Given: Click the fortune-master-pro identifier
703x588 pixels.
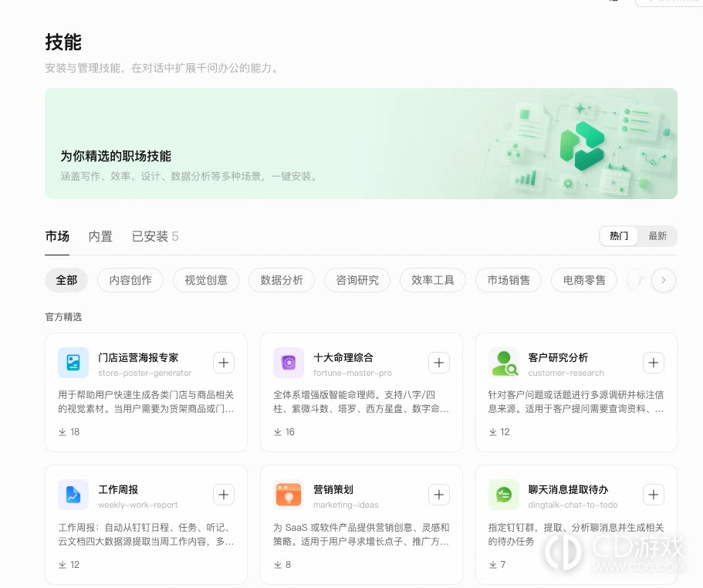Looking at the screenshot, I should (353, 373).
